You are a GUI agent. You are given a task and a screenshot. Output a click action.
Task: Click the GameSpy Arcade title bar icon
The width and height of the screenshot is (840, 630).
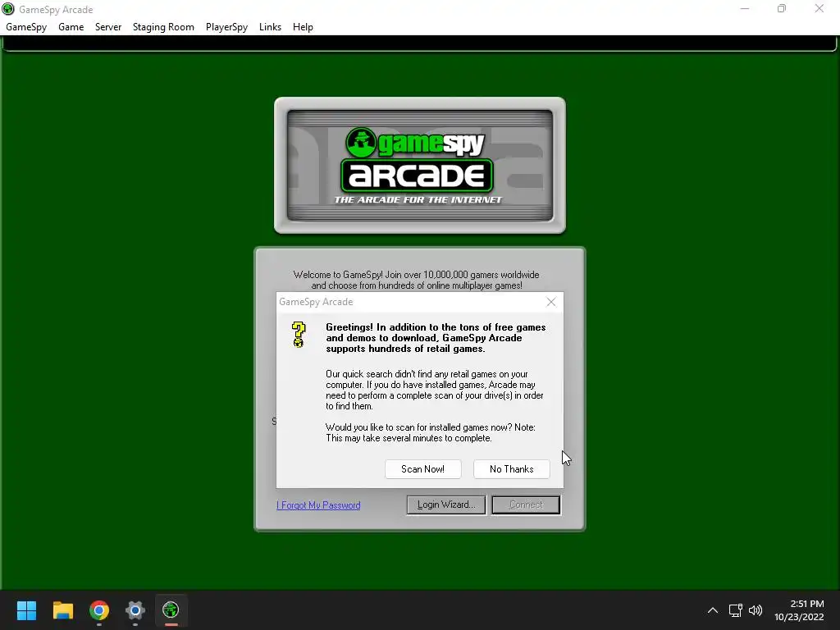(x=8, y=9)
